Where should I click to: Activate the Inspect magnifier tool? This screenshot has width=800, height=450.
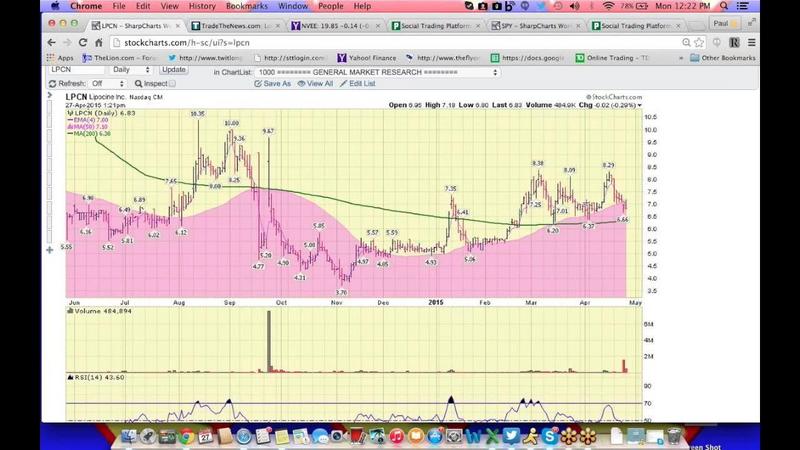(138, 84)
